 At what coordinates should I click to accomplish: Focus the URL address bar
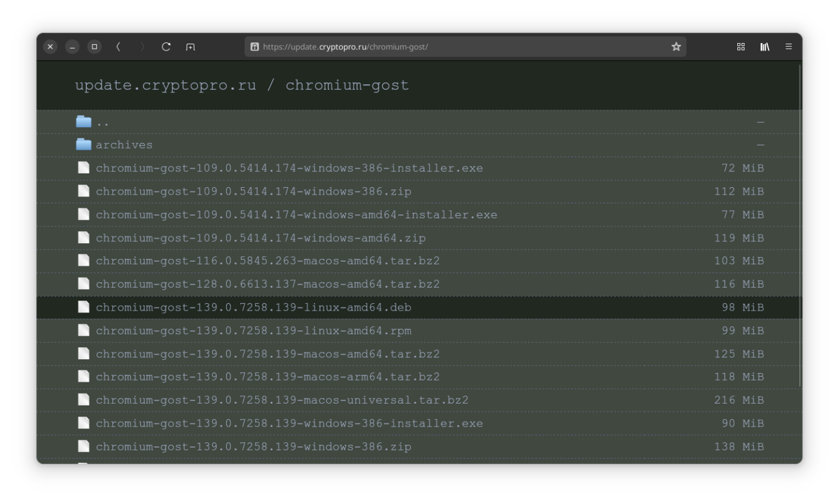click(x=465, y=47)
